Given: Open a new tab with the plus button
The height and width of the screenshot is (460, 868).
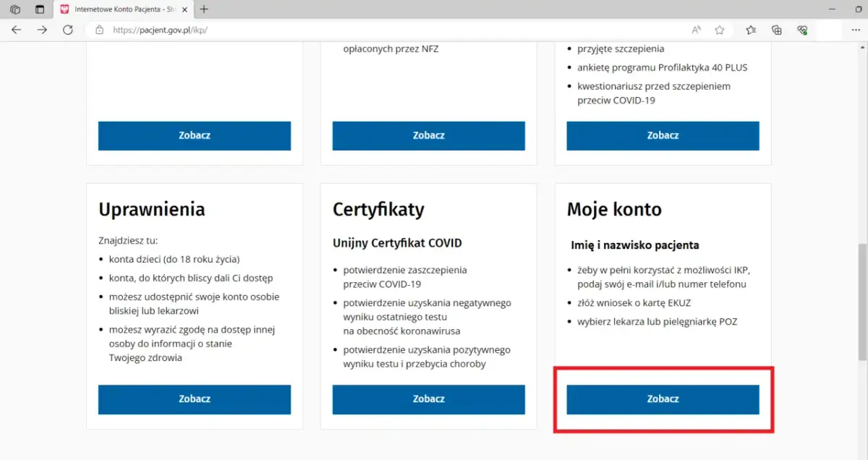Looking at the screenshot, I should coord(204,9).
